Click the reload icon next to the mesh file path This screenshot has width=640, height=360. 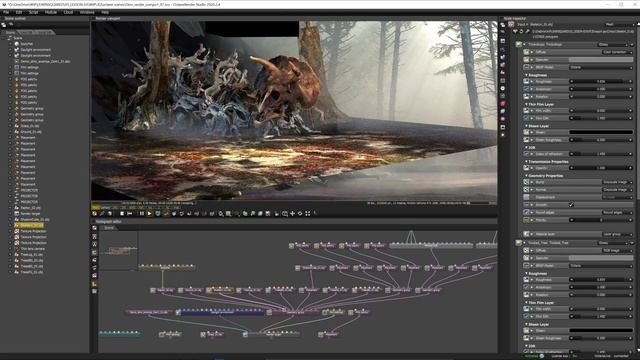click(x=521, y=31)
